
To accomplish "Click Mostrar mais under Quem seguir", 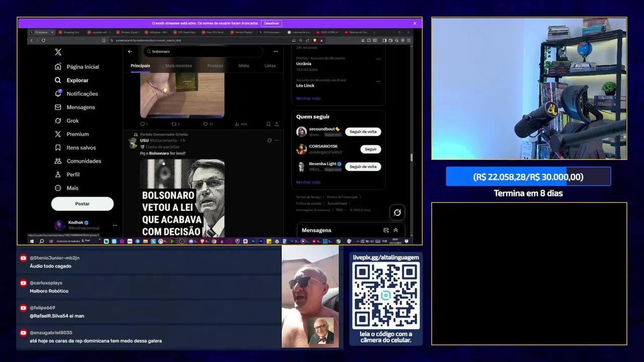I will [308, 182].
